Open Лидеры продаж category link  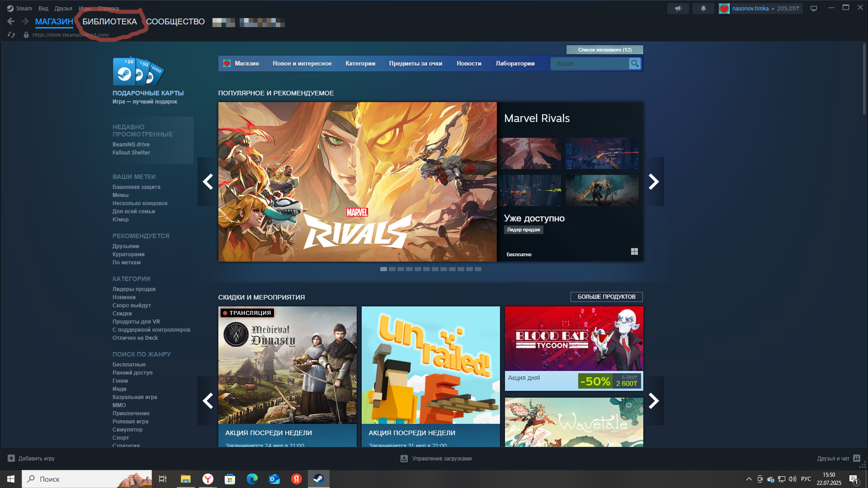134,289
